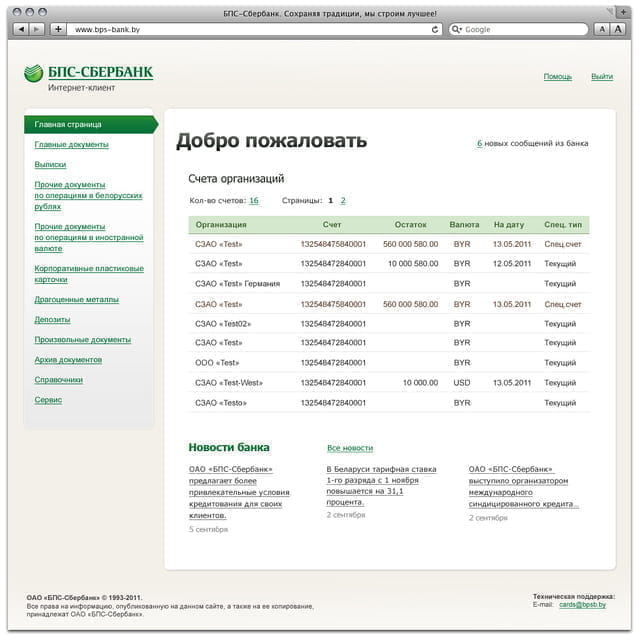Click USD currency cell
Image resolution: width=640 pixels, height=642 pixels.
tap(462, 383)
